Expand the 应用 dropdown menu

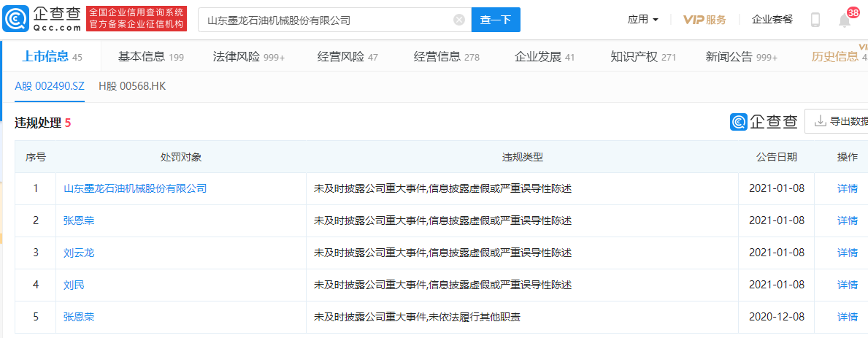pos(642,20)
